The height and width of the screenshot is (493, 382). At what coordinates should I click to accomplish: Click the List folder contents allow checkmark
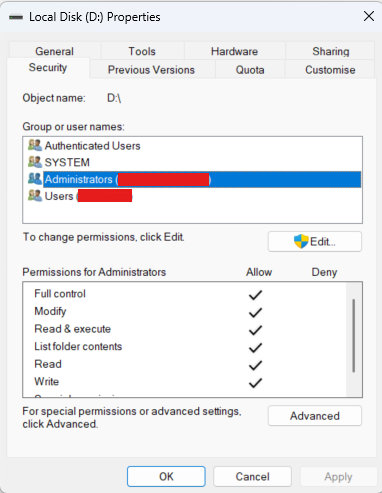(x=255, y=348)
